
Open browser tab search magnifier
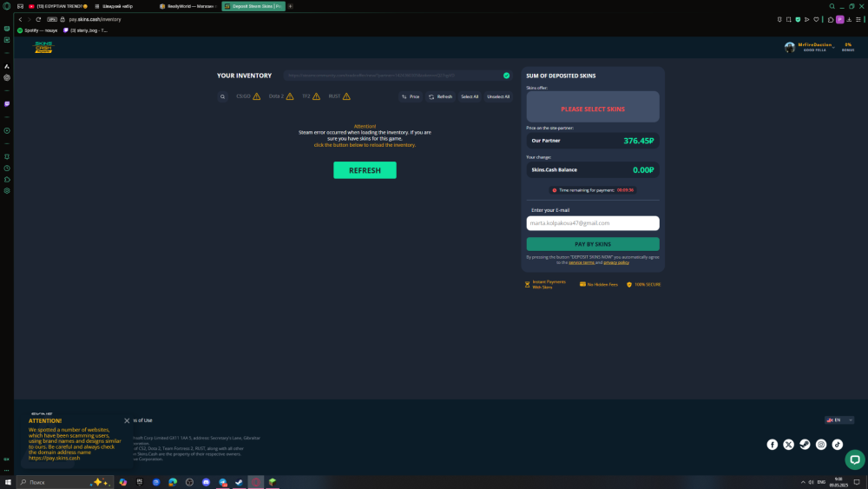point(832,6)
